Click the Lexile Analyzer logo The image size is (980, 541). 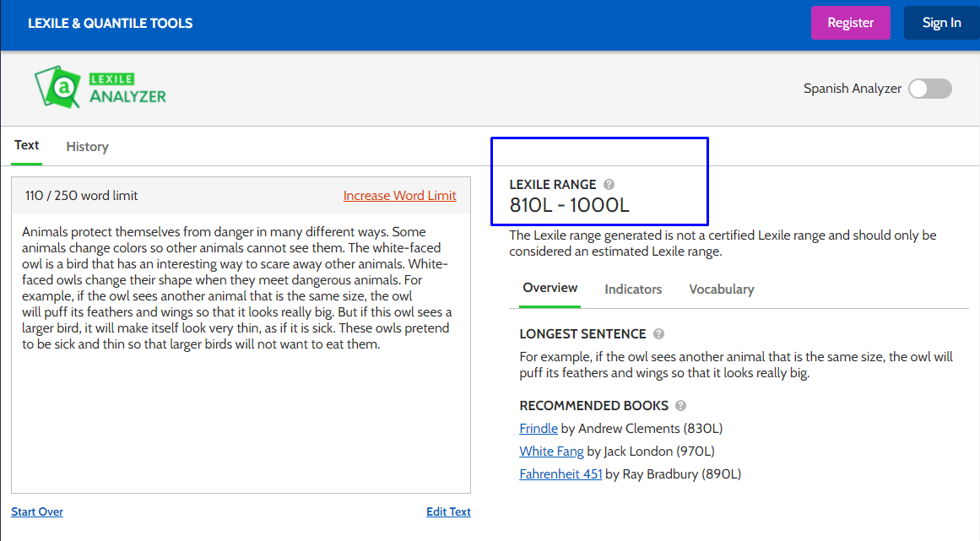click(100, 88)
